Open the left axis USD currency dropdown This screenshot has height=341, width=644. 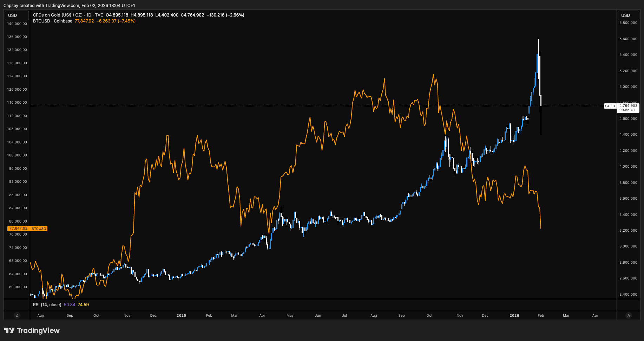click(x=17, y=15)
